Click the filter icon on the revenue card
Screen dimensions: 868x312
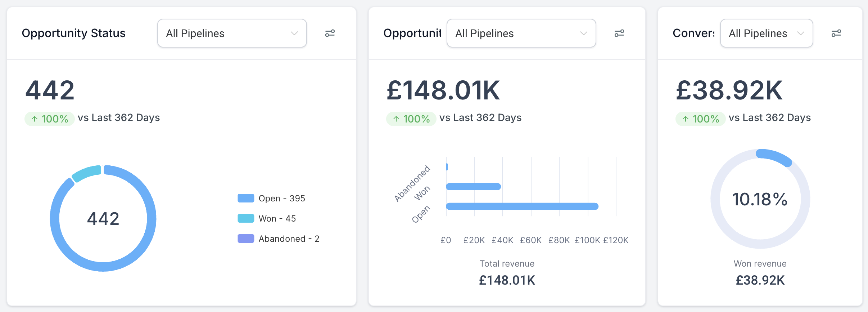620,33
